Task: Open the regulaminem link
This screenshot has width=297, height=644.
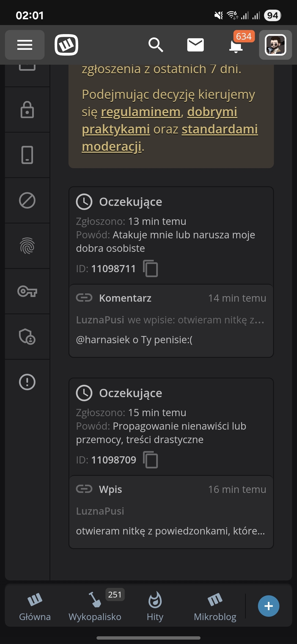Action: pos(141,112)
